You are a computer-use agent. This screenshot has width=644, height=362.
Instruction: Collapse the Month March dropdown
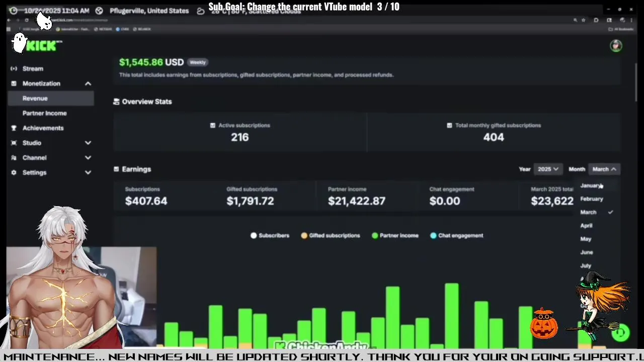pos(604,169)
